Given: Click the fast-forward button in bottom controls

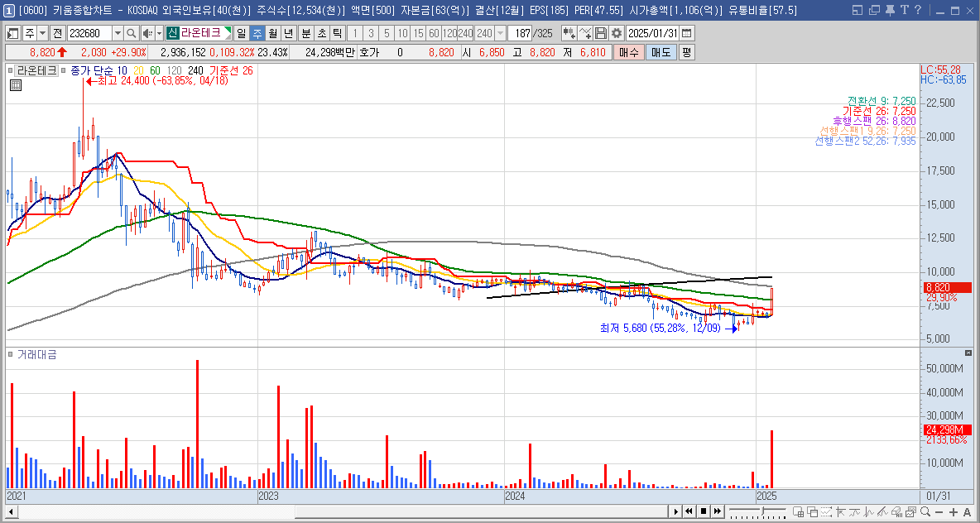Looking at the screenshot, I should (x=718, y=511).
